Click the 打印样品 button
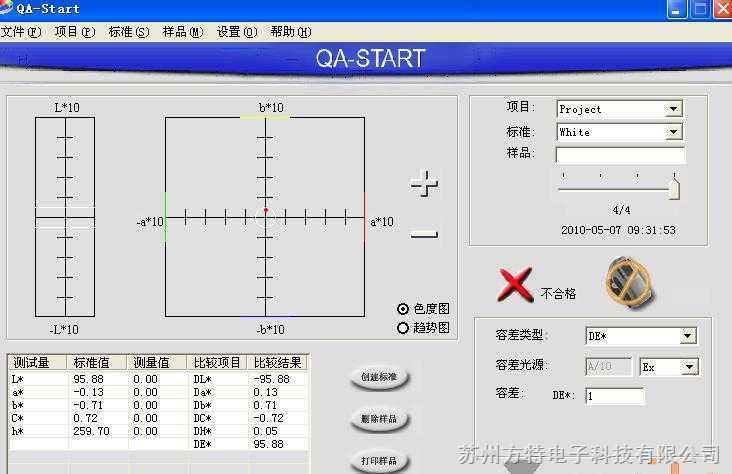Image resolution: width=732 pixels, height=474 pixels. pyautogui.click(x=379, y=461)
